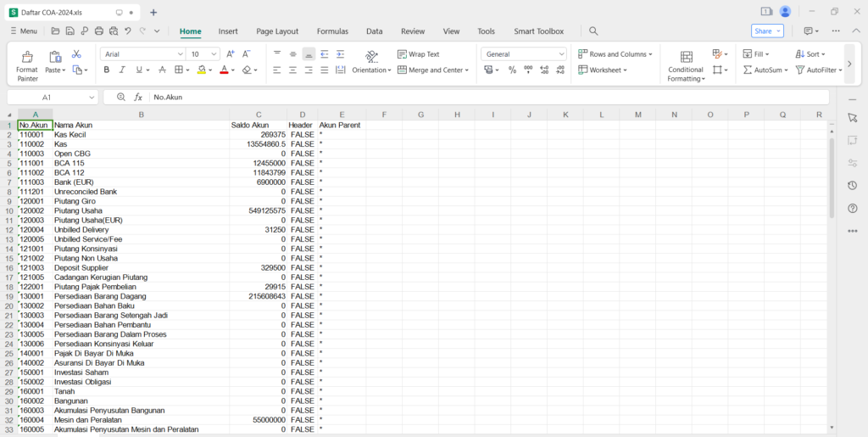Screen dimensions: 868x437
Task: Click the Cut scissors icon
Action: coord(77,53)
